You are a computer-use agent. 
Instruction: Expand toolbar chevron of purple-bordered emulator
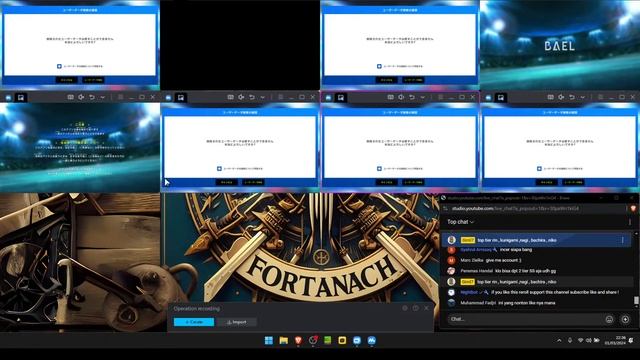pyautogui.click(x=422, y=97)
